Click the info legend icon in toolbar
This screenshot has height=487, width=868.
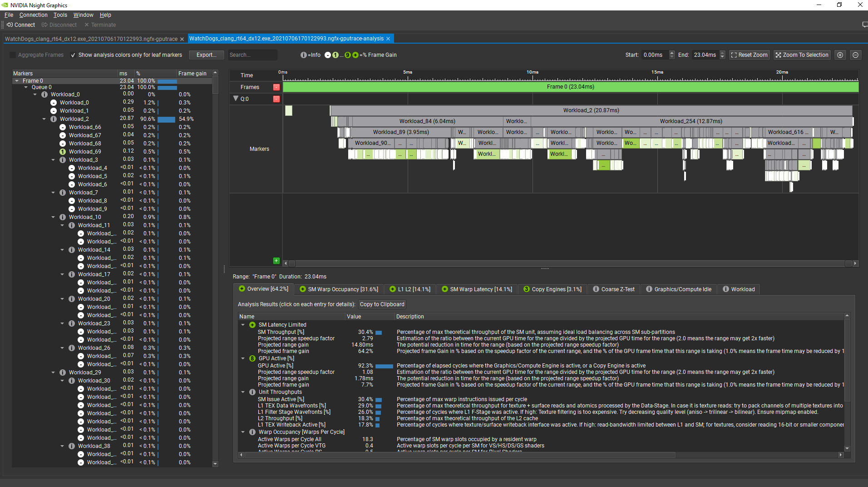(x=303, y=55)
